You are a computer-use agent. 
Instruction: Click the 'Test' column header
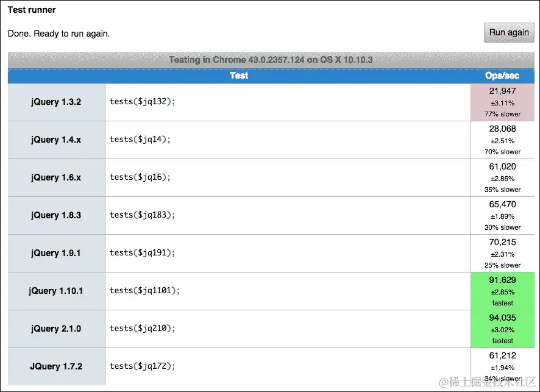tap(239, 76)
